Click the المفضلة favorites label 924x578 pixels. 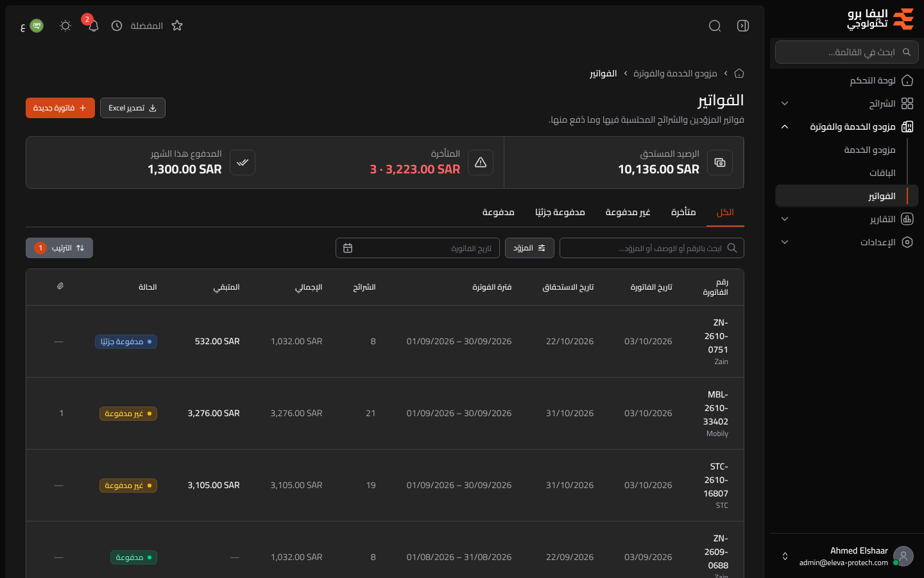coord(146,26)
